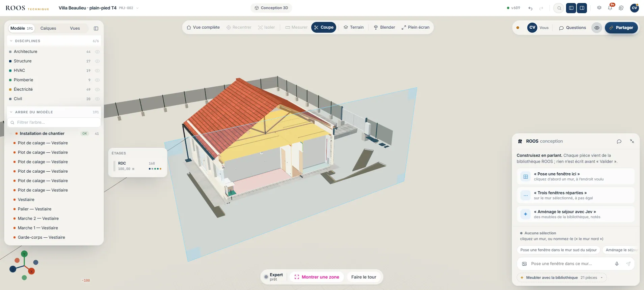
Task: Switch to the Calques tab
Action: pos(48,28)
